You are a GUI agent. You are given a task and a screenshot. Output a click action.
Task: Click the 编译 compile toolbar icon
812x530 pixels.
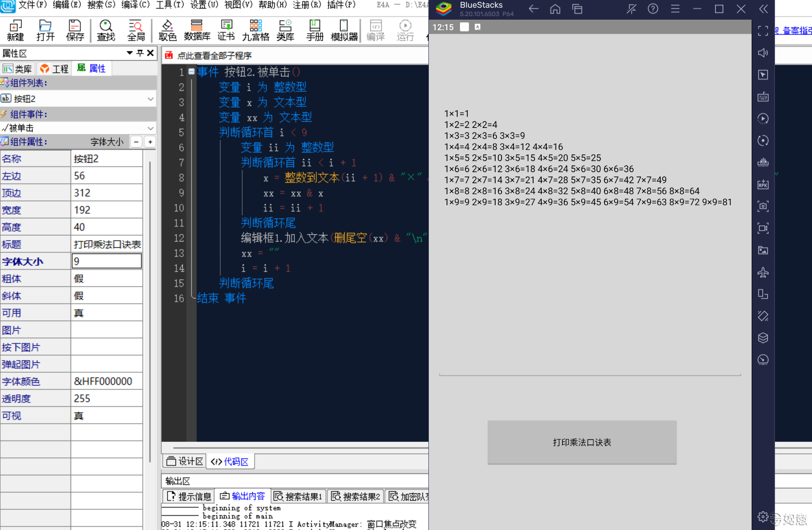[x=376, y=30]
